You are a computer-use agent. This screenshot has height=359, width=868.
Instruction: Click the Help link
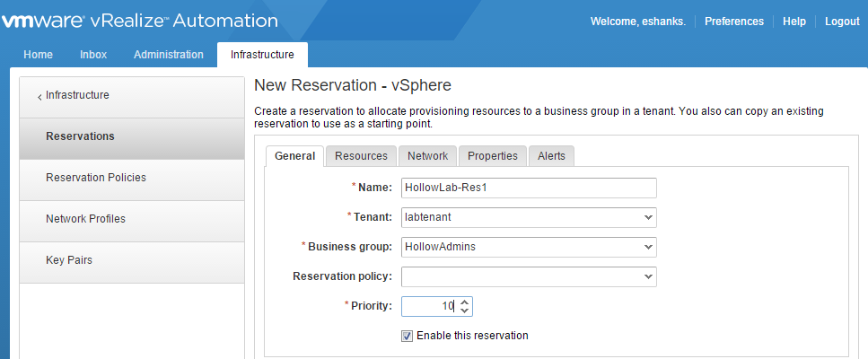tap(794, 22)
